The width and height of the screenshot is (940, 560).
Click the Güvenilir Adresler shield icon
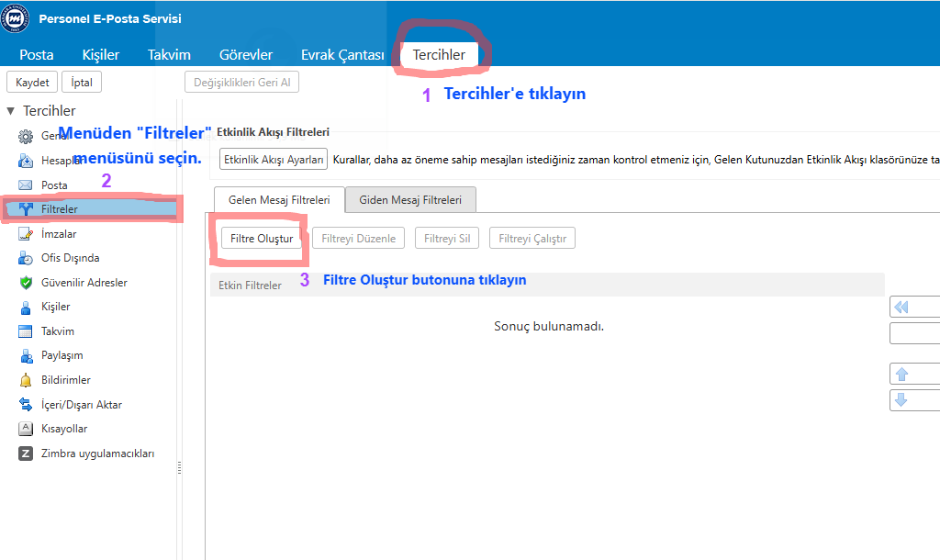(x=25, y=283)
